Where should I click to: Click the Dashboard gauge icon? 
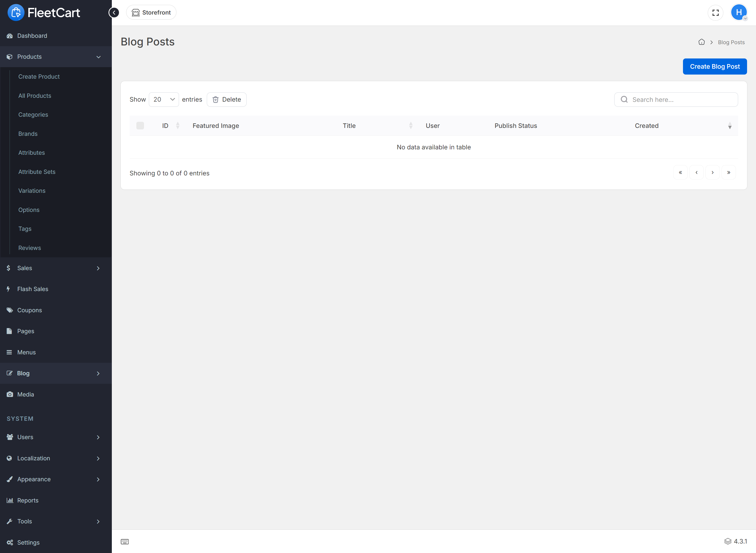click(x=10, y=36)
